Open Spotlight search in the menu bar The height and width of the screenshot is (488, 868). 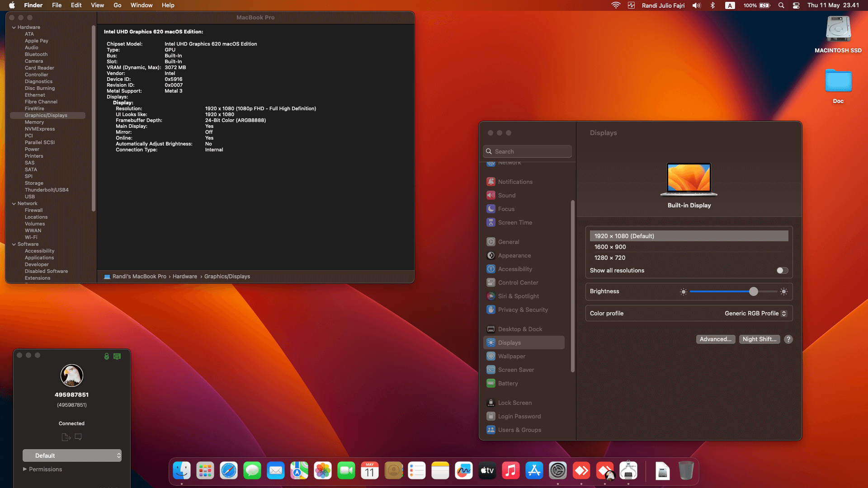pos(781,5)
